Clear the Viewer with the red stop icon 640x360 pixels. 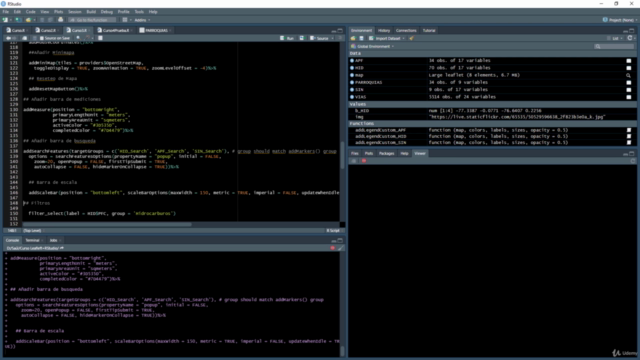pyautogui.click(x=364, y=161)
